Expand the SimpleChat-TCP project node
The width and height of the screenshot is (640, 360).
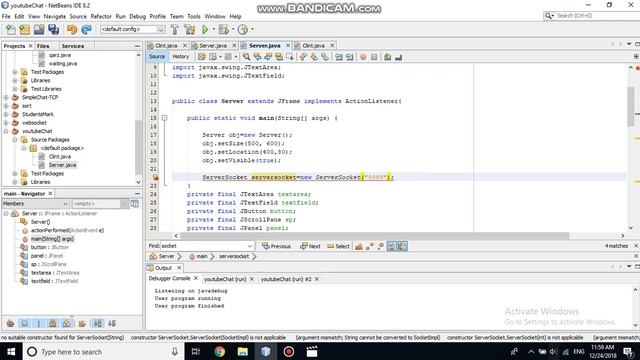pos(6,98)
